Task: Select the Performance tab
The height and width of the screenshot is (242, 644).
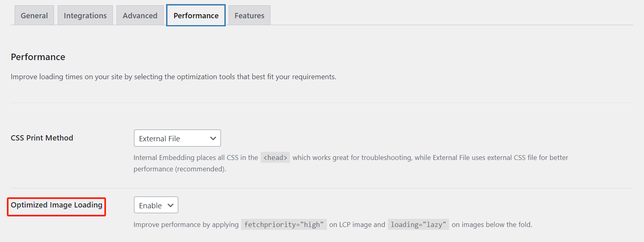Action: [196, 15]
